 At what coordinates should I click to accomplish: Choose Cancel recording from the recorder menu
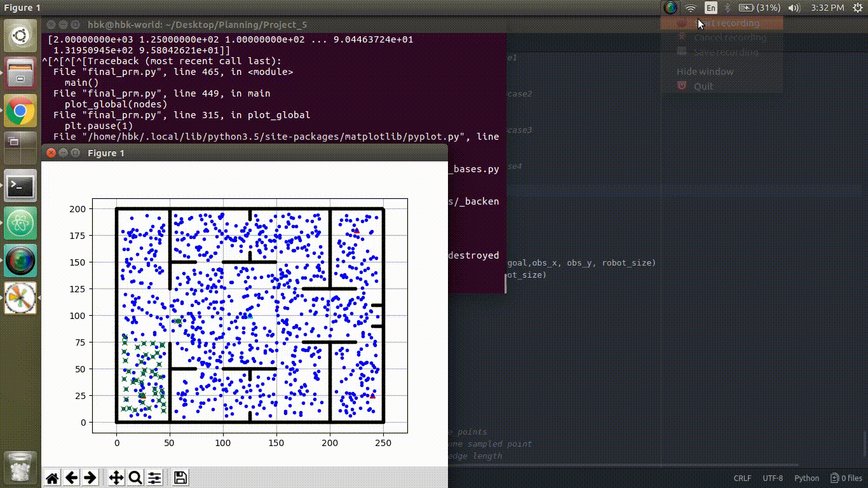[x=722, y=37]
